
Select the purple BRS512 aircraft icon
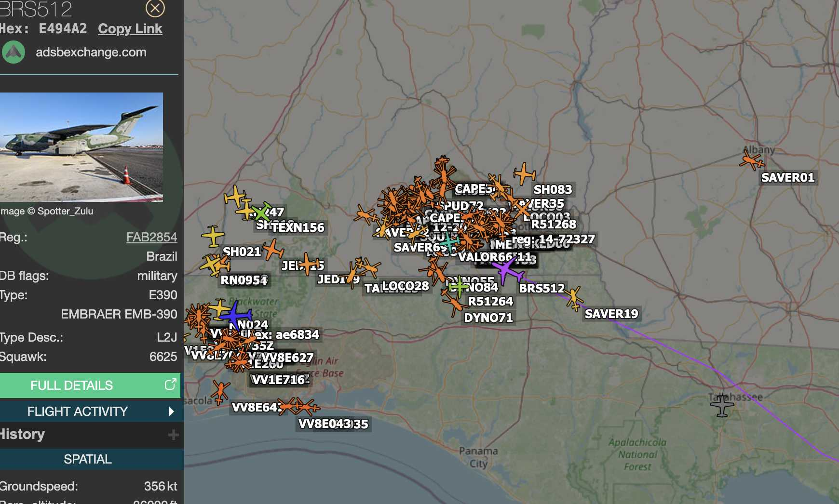507,271
